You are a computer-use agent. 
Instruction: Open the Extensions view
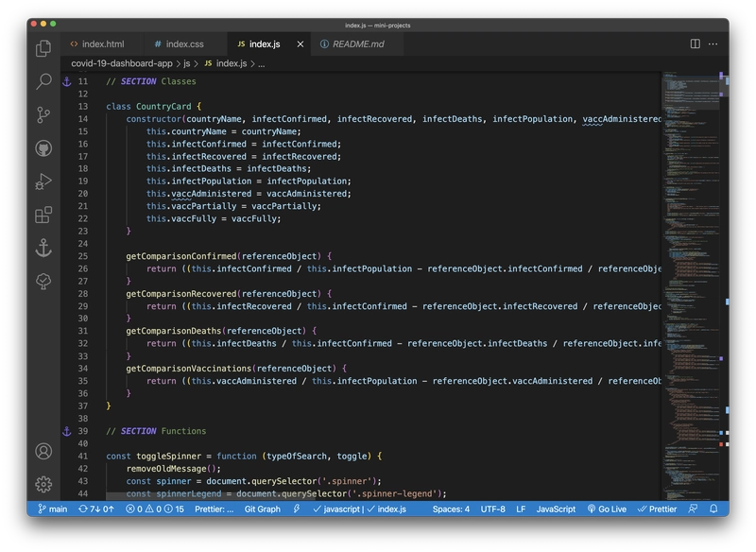click(43, 215)
